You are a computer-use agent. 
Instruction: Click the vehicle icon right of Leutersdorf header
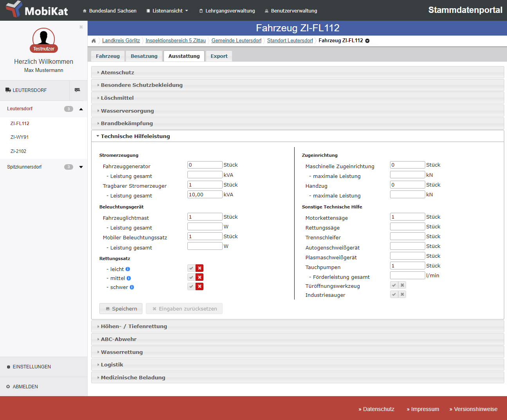pyautogui.click(x=77, y=90)
